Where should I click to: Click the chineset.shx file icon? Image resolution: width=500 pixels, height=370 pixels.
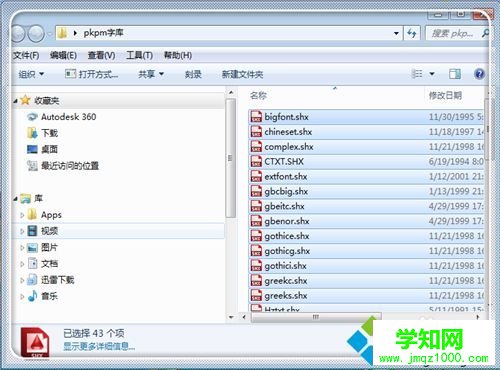[x=256, y=132]
